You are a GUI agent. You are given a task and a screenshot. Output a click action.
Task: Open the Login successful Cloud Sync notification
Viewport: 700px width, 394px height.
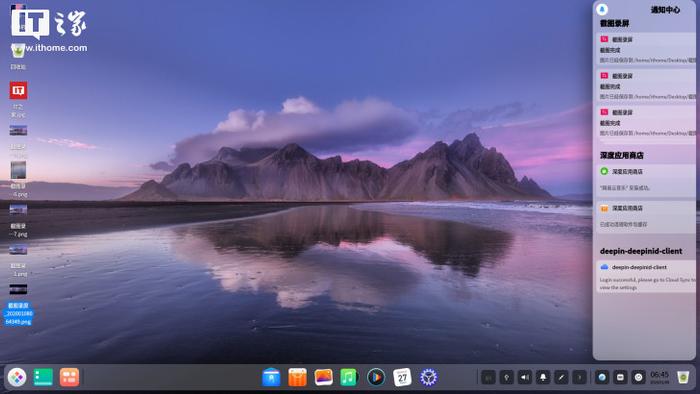[x=645, y=276]
